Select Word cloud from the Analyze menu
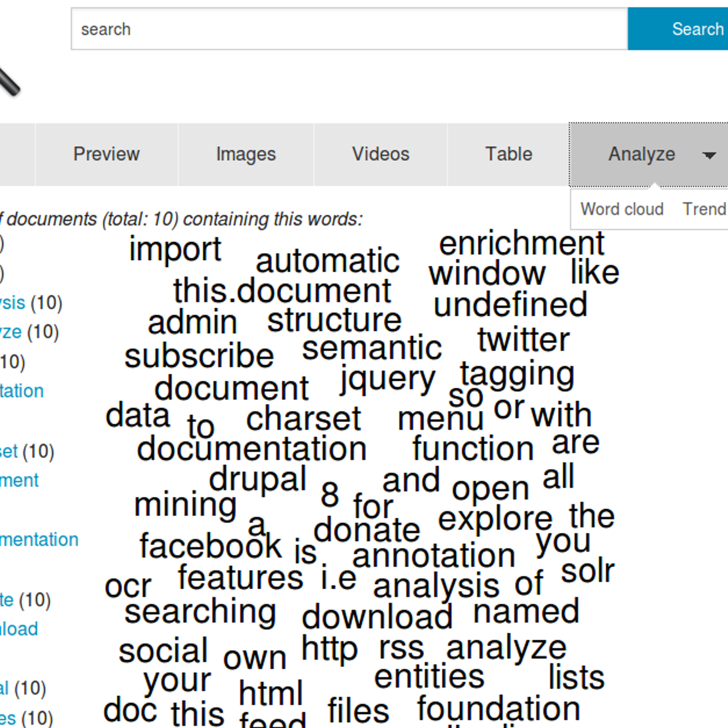The width and height of the screenshot is (728, 728). (622, 209)
